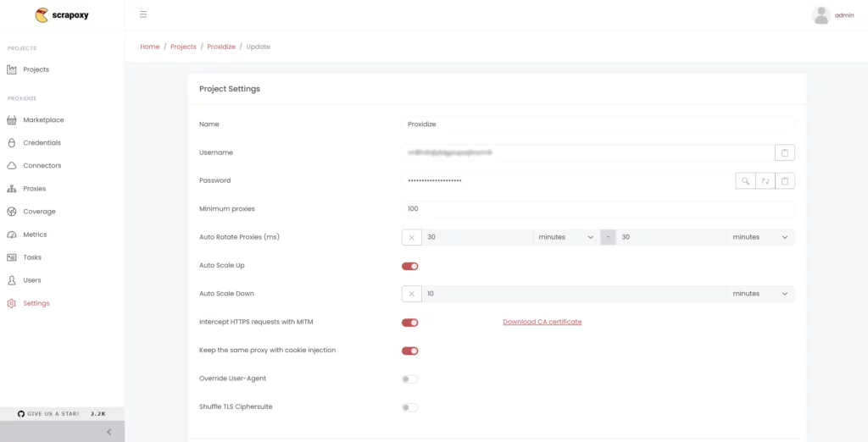Regenerate password with refresh icon

(765, 181)
